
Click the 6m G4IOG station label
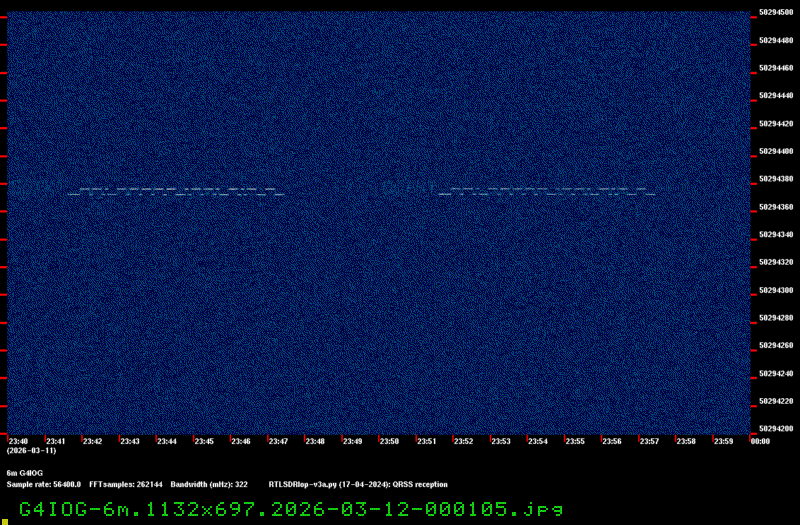pos(24,473)
